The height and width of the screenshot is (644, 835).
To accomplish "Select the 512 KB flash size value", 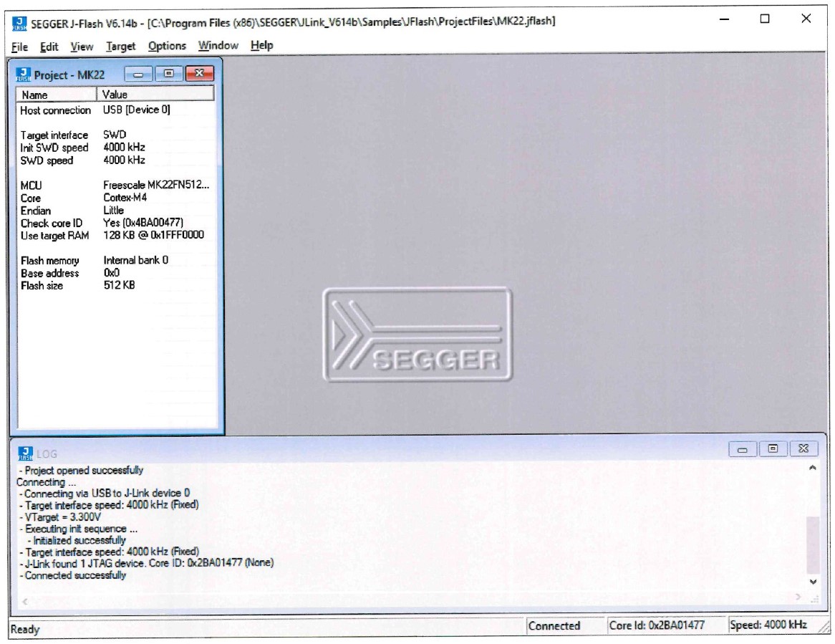I will pos(120,285).
